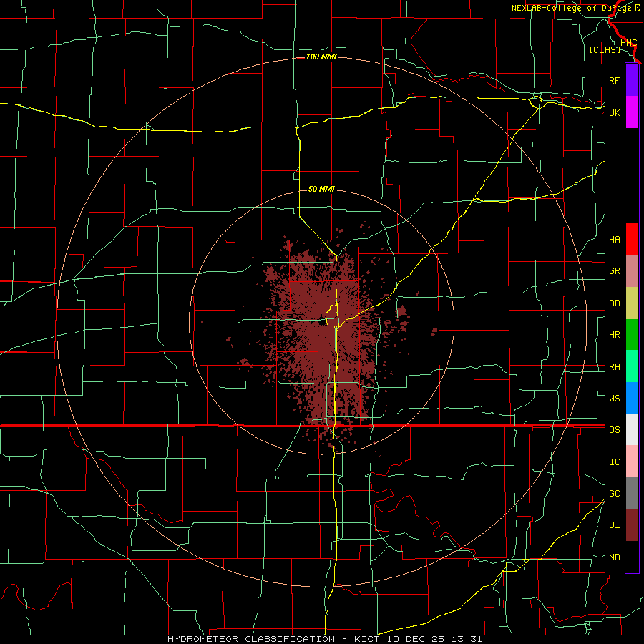Click the 'GC' legend label
Viewport: 644px width, 644px height.
615,494
